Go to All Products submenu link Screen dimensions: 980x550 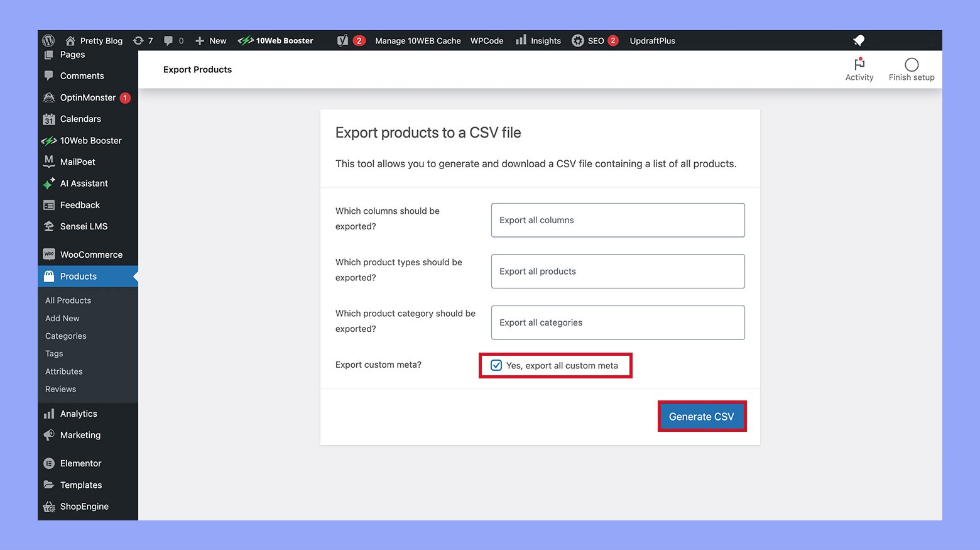point(68,300)
